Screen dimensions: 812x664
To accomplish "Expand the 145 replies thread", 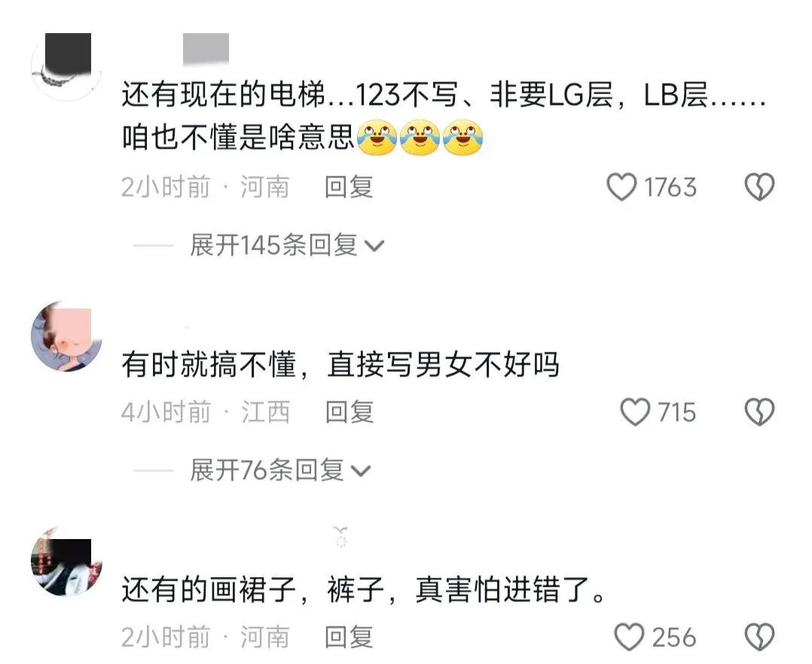I will pos(287,245).
